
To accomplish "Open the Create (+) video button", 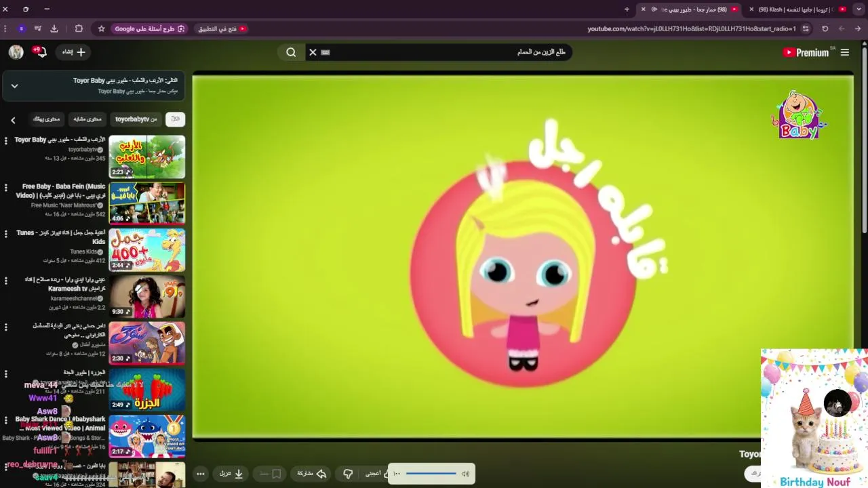I will click(75, 52).
